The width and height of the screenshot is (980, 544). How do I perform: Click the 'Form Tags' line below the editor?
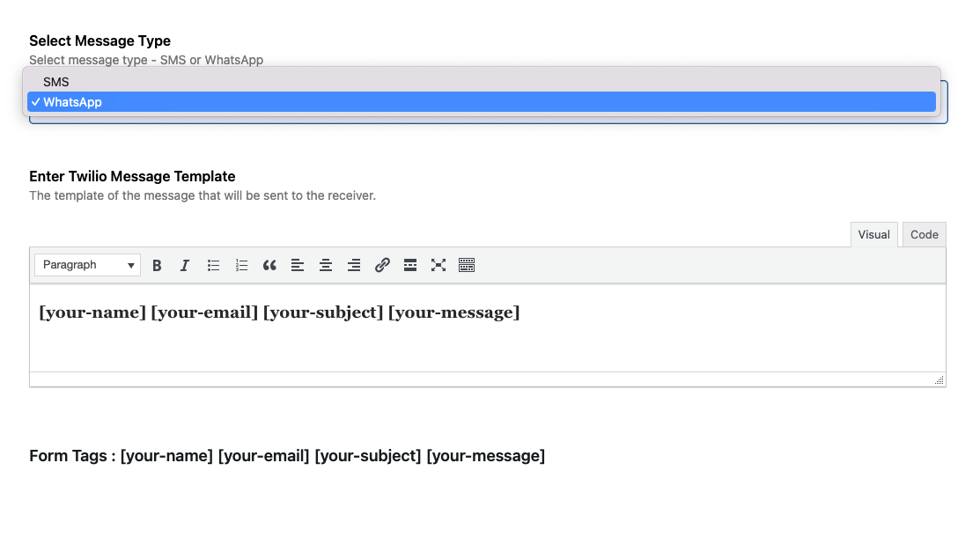[287, 456]
